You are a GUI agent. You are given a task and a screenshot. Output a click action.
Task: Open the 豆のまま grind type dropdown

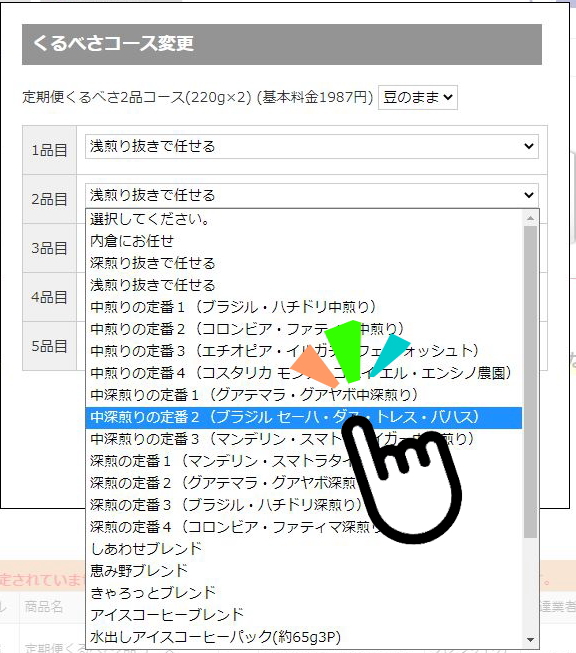click(418, 97)
